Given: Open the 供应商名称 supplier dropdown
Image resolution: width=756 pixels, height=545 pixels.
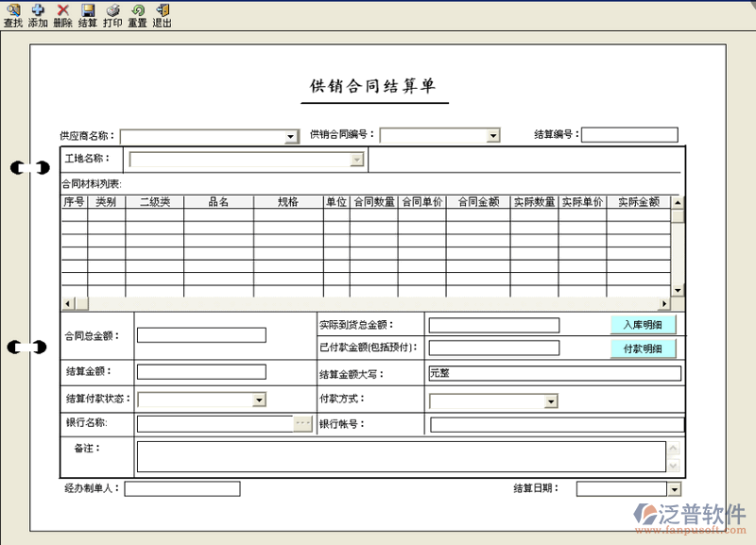Looking at the screenshot, I should click(291, 135).
